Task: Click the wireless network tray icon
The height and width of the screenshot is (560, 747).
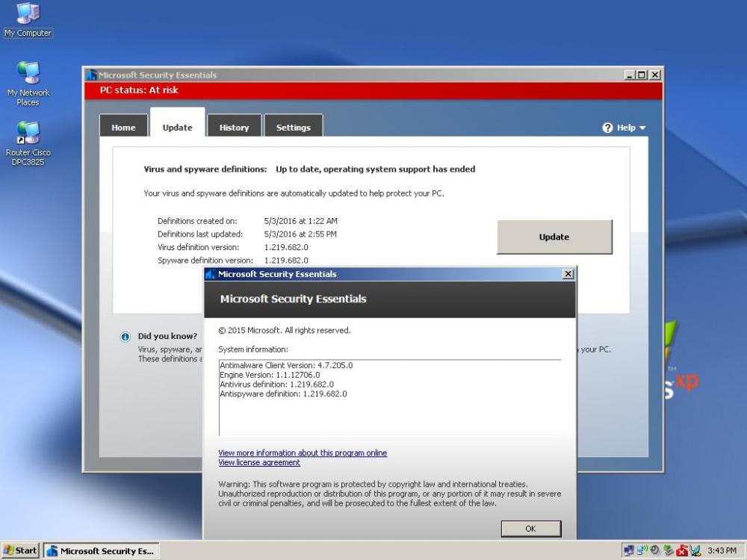Action: (x=642, y=551)
